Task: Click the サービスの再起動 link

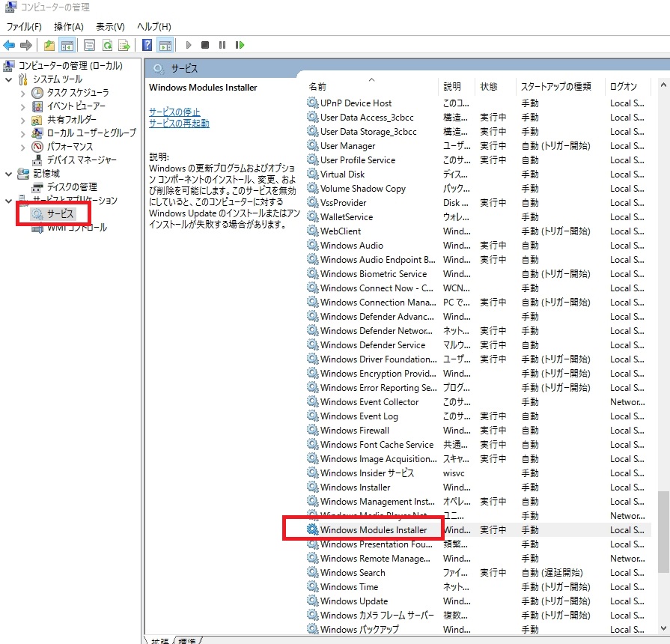Action: [179, 123]
